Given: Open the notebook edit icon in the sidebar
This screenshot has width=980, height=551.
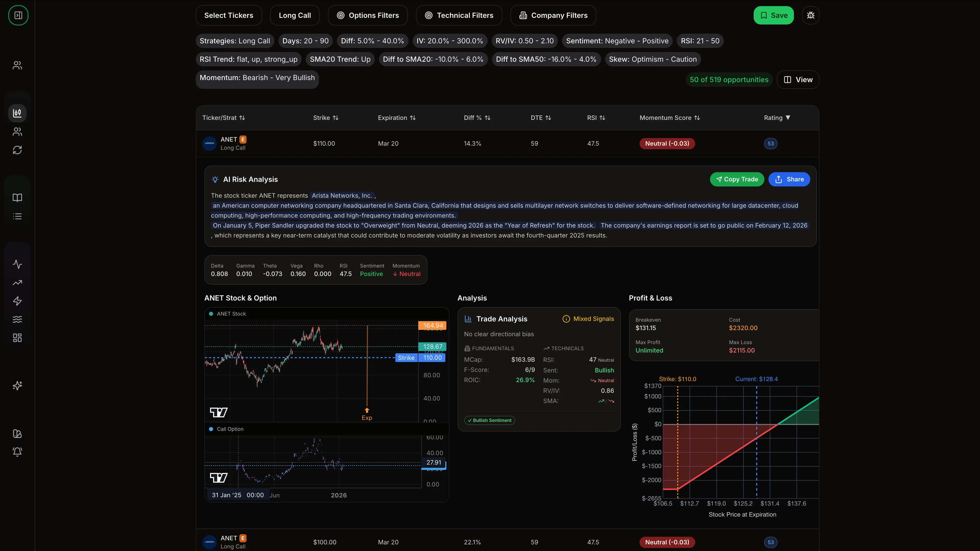Looking at the screenshot, I should click(18, 433).
